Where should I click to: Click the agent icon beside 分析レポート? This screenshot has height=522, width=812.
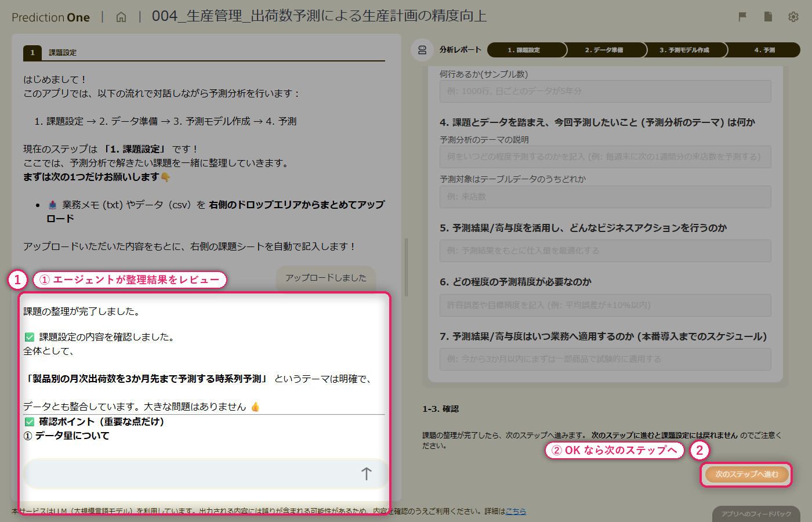point(422,50)
